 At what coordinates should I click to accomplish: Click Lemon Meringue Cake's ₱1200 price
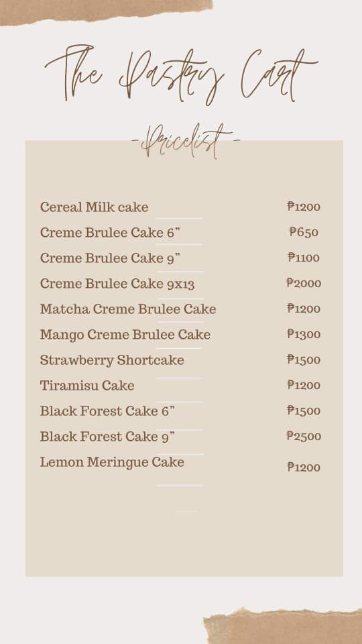click(x=304, y=467)
